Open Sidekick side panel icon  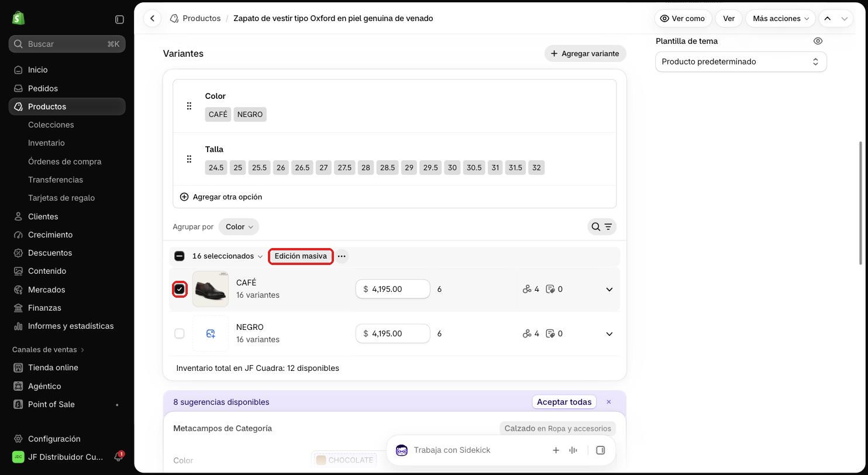(x=600, y=450)
